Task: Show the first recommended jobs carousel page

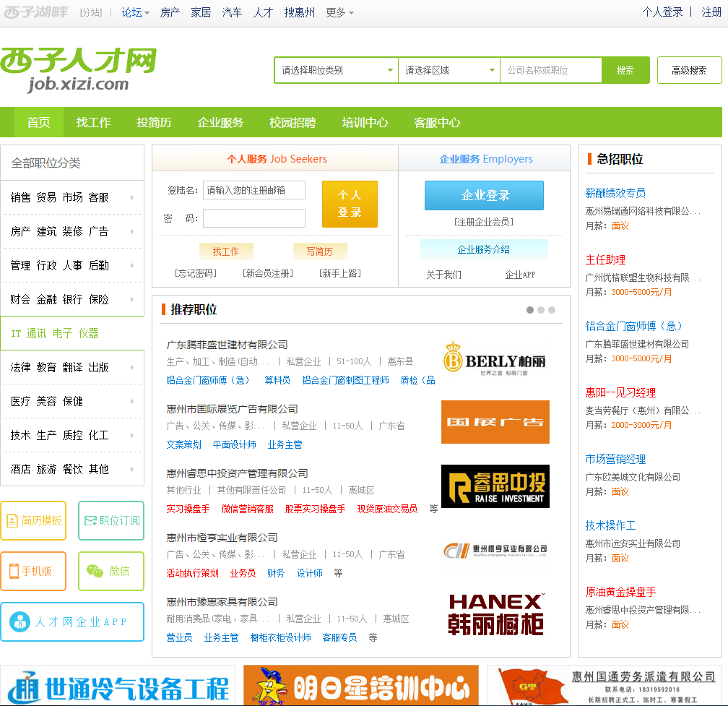Action: (x=530, y=310)
